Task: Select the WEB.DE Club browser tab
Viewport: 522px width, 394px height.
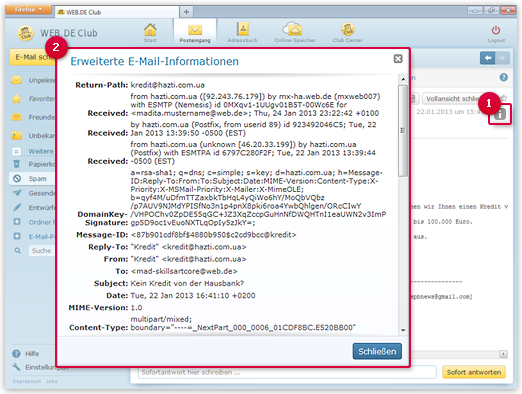Action: click(x=117, y=12)
